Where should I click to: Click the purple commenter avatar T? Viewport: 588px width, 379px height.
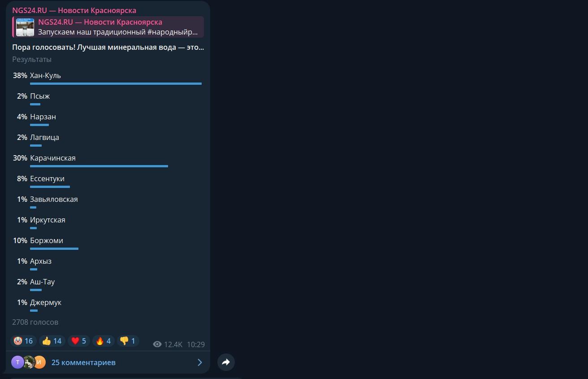tap(17, 362)
